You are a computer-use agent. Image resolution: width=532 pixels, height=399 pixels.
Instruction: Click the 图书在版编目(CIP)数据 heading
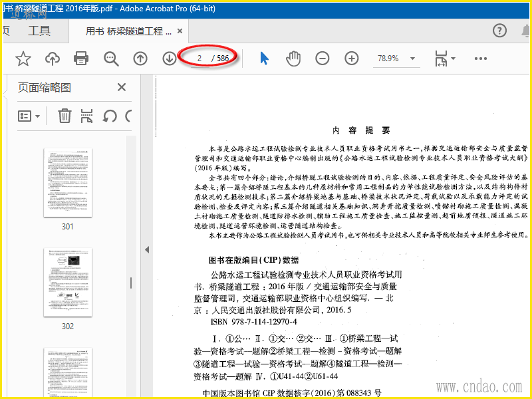253,260
